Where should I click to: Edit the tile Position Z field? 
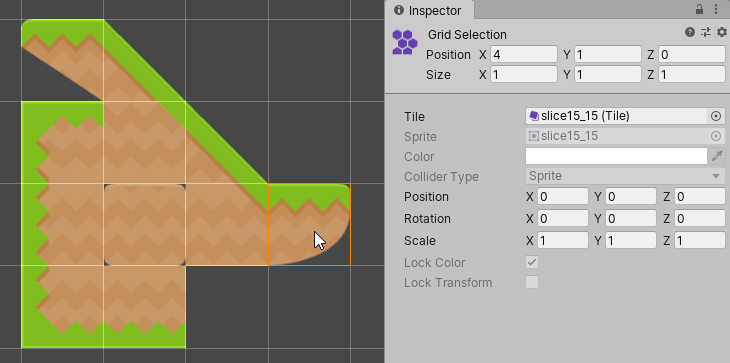click(x=700, y=196)
